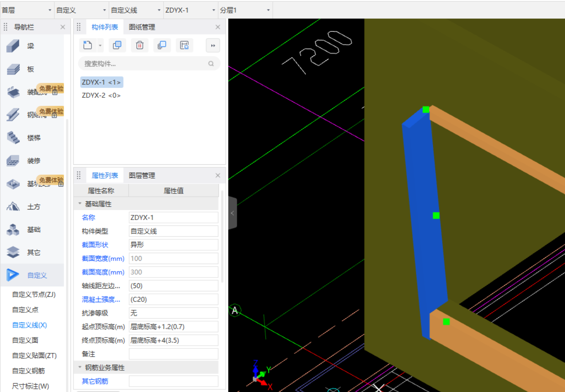565x392 pixels.
Task: Select 自定义线(X) in navigation
Action: click(x=29, y=325)
